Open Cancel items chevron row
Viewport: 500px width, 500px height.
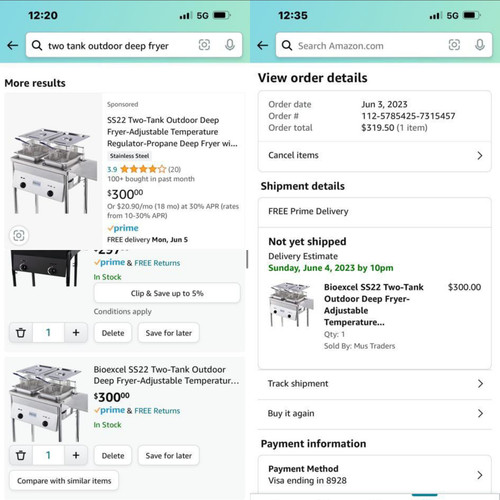375,156
